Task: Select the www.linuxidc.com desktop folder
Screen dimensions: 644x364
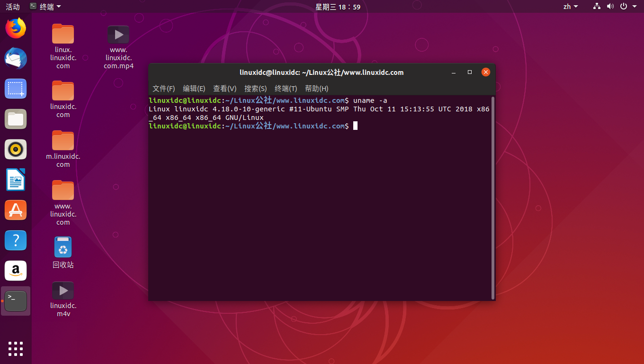Action: click(63, 202)
